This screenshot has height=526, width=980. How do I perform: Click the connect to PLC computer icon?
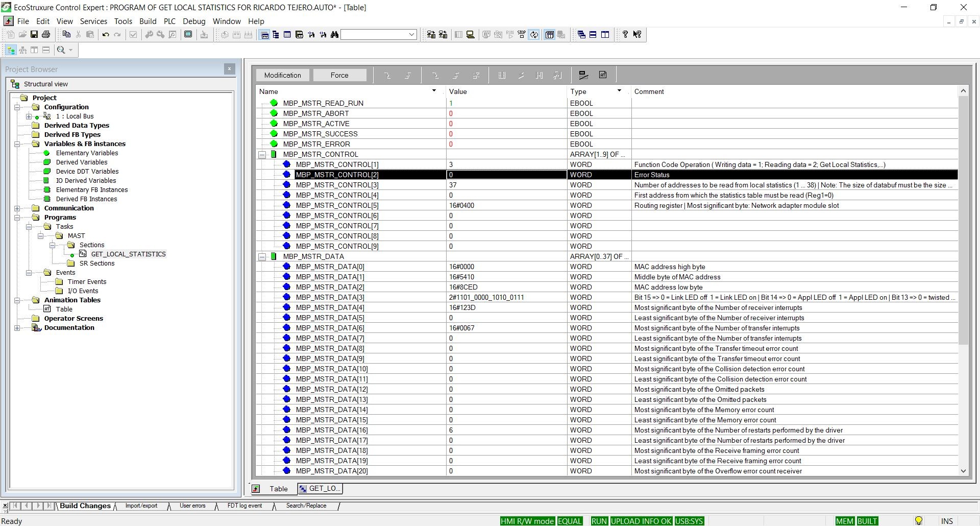pyautogui.click(x=471, y=34)
